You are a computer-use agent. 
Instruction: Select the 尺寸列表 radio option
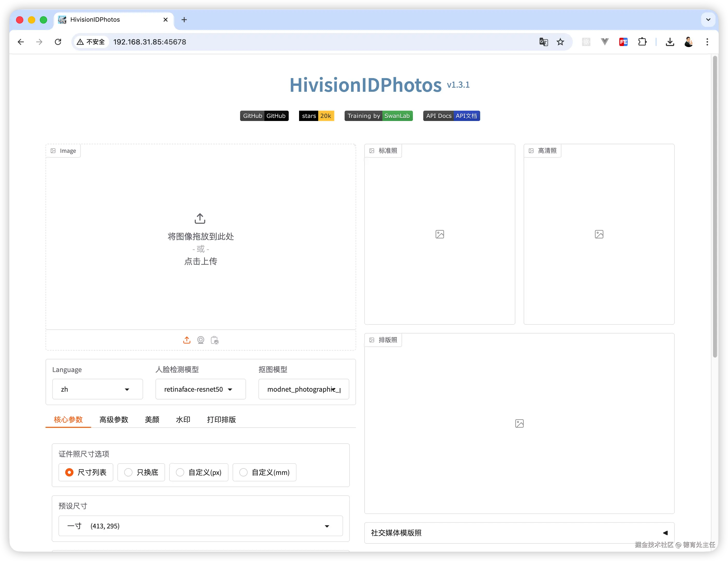tap(86, 472)
